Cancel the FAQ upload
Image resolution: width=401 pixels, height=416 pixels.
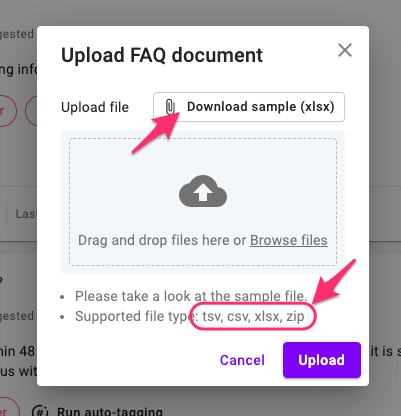(242, 360)
